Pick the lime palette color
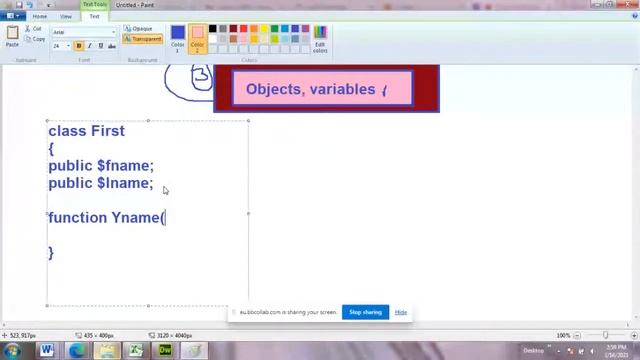 275,39
